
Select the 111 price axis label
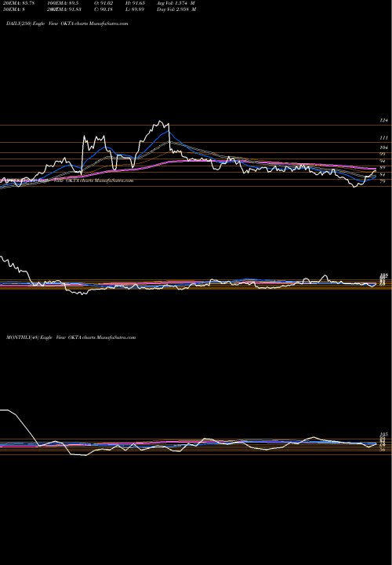click(x=384, y=137)
